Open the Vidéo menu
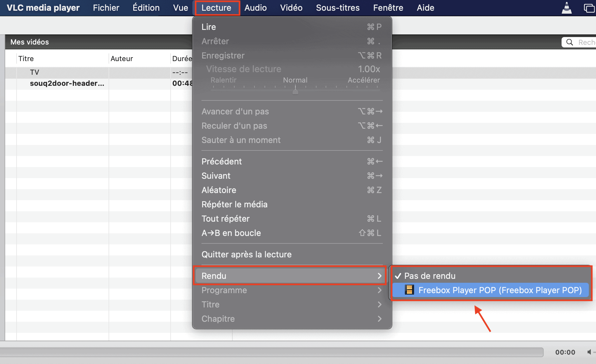Image resolution: width=596 pixels, height=364 pixels. tap(291, 8)
